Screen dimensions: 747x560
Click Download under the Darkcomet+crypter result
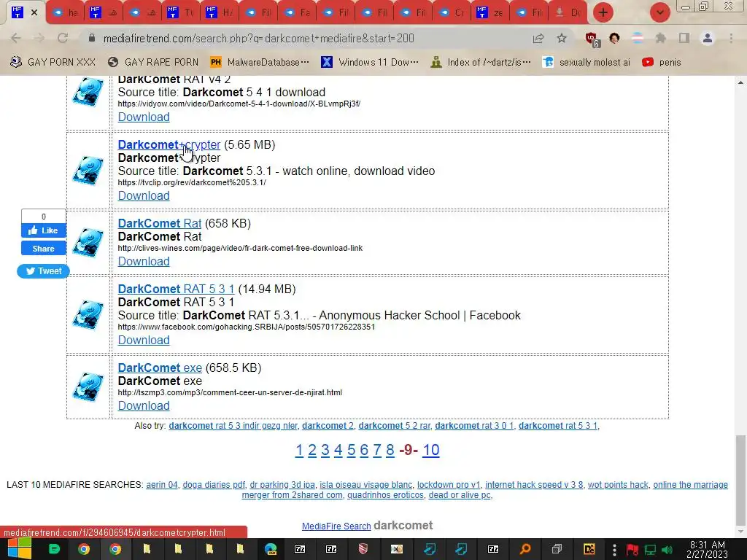144,195
